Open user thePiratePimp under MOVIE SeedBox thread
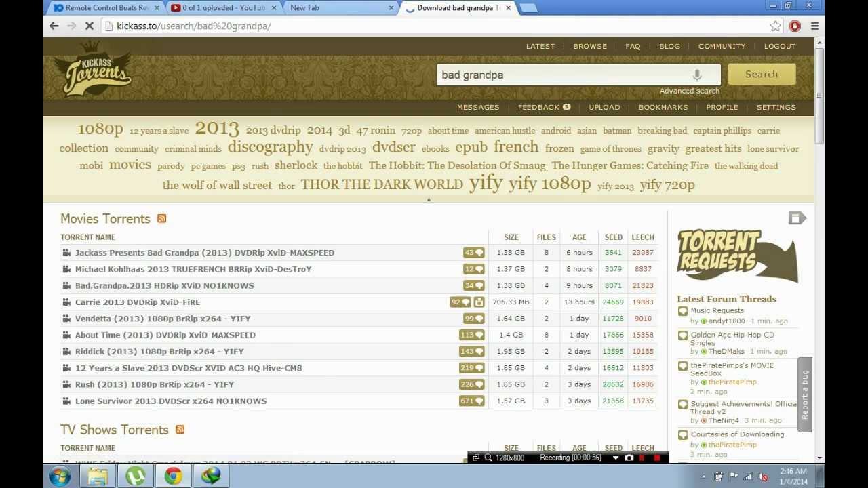The height and width of the screenshot is (488, 868). [732, 382]
